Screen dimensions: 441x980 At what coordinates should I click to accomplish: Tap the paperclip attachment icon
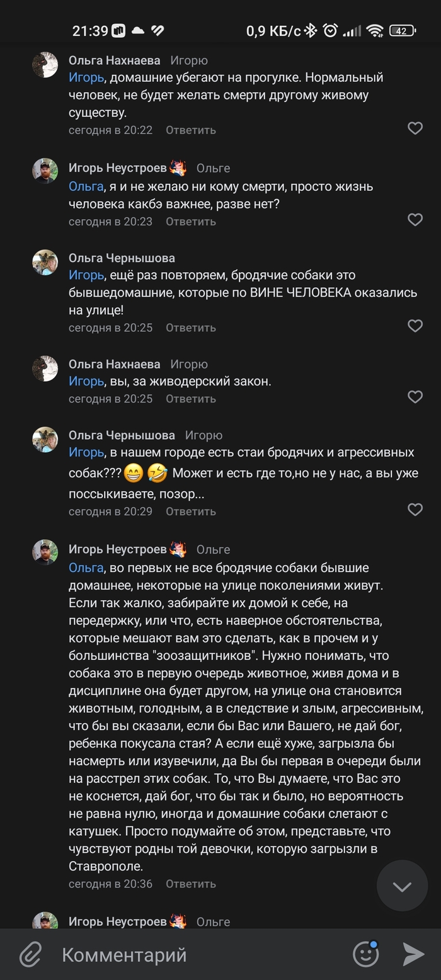[30, 954]
